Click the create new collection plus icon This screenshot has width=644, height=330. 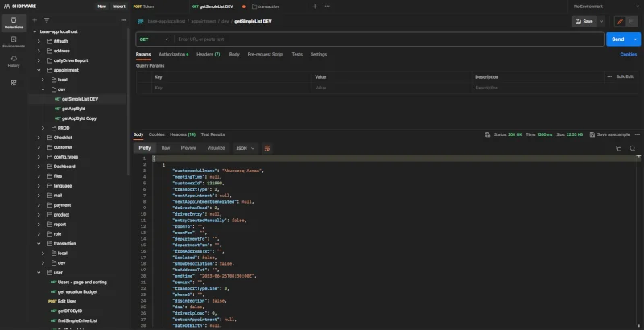tap(35, 19)
